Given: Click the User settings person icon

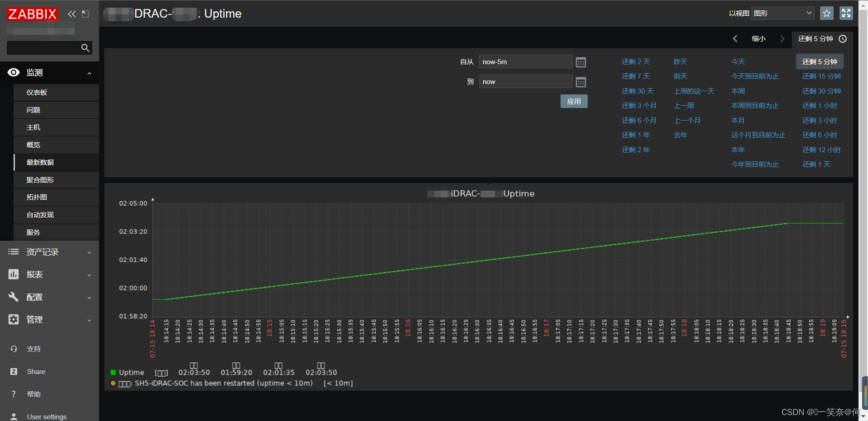Looking at the screenshot, I should tap(14, 416).
